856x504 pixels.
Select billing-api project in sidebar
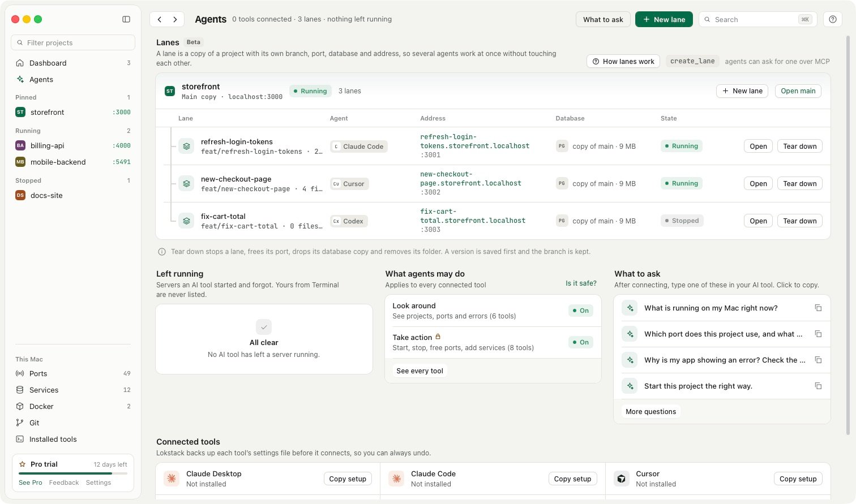point(73,145)
